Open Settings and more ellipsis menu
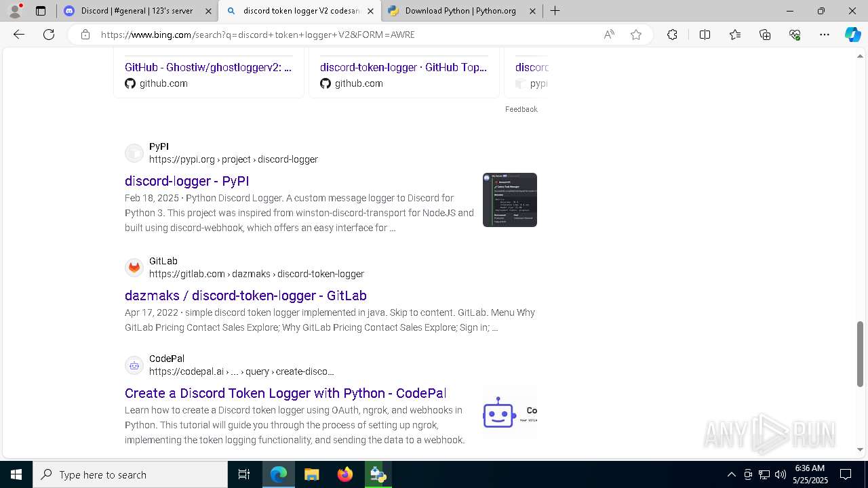Screen dimensions: 868x488 825,35
